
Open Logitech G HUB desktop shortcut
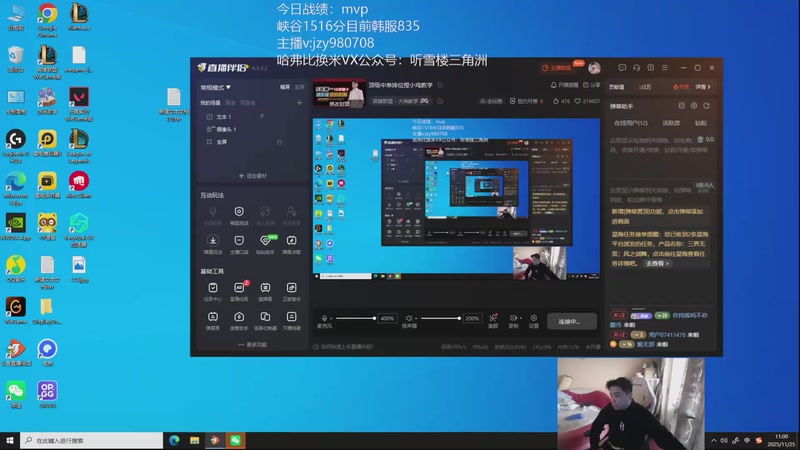16,145
